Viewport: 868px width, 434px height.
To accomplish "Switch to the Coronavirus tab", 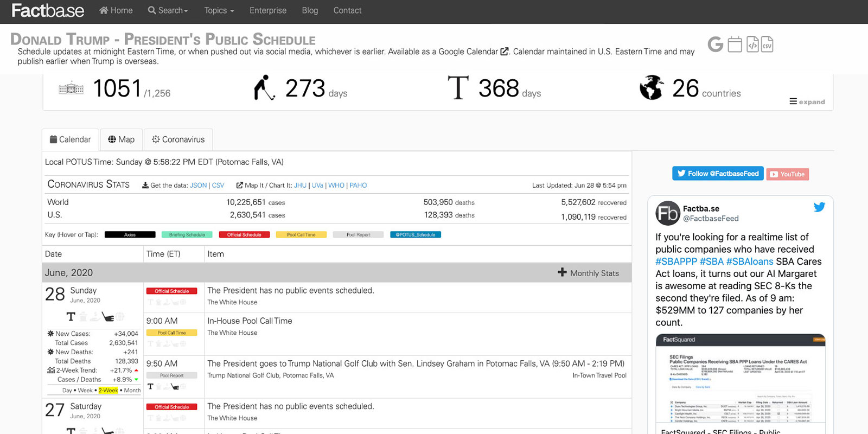I will [178, 139].
